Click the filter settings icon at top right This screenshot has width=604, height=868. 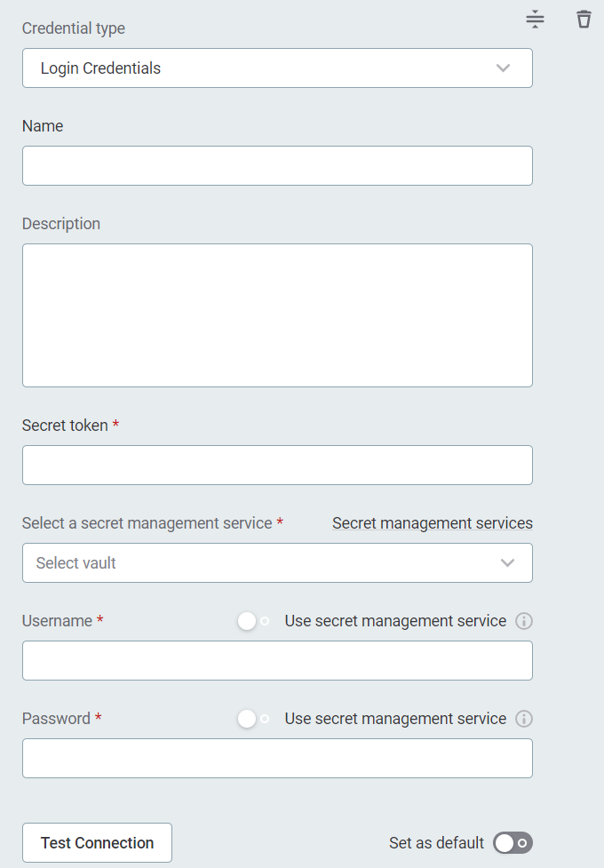click(535, 19)
